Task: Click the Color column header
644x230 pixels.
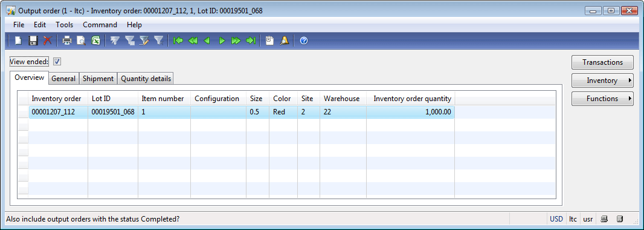Action: (283, 99)
